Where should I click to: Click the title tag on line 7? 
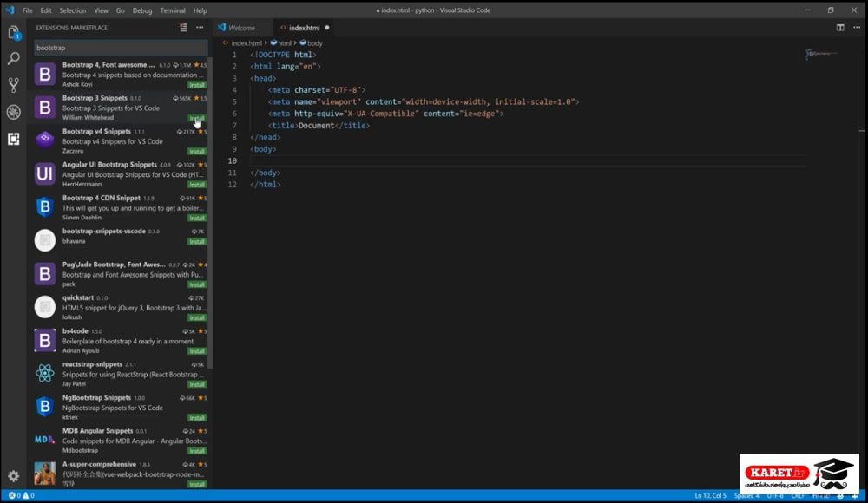click(x=319, y=126)
